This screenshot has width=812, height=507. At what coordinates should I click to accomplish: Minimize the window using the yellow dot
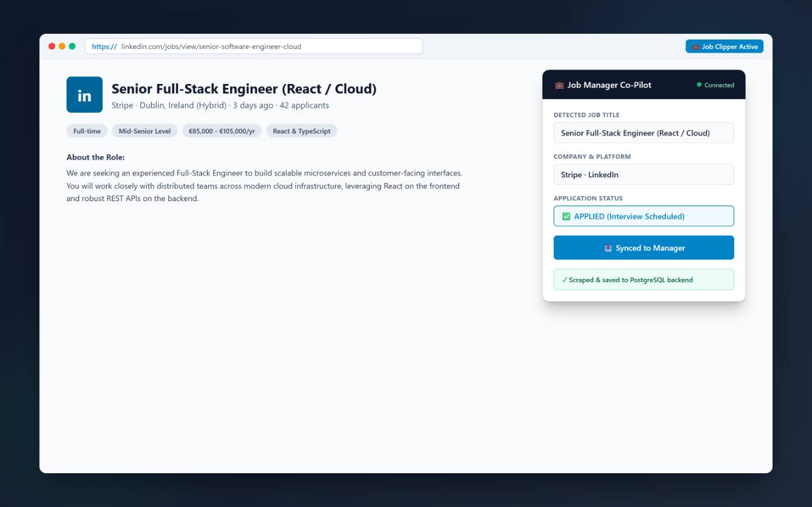62,46
